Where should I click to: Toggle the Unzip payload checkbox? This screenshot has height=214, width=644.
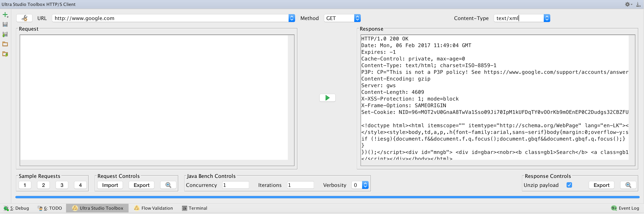[x=569, y=185]
